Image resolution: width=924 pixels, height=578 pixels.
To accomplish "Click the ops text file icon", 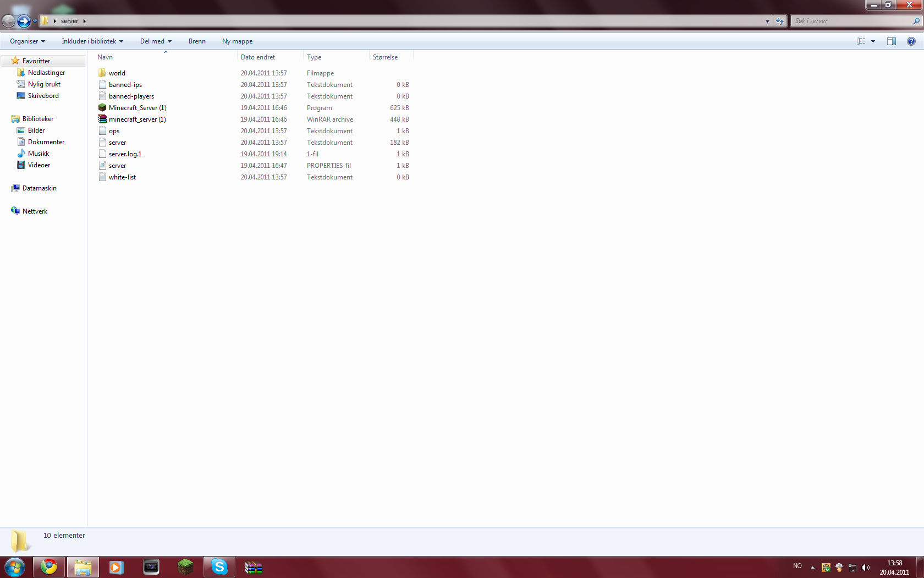I will click(x=102, y=130).
